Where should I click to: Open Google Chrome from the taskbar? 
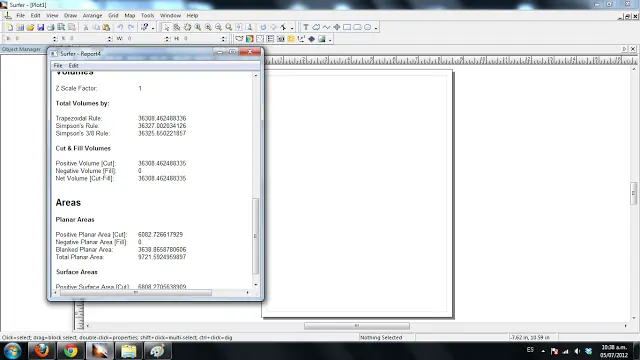71,351
